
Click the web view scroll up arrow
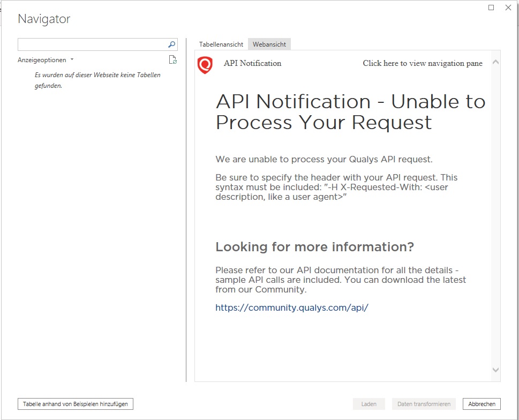(x=495, y=62)
